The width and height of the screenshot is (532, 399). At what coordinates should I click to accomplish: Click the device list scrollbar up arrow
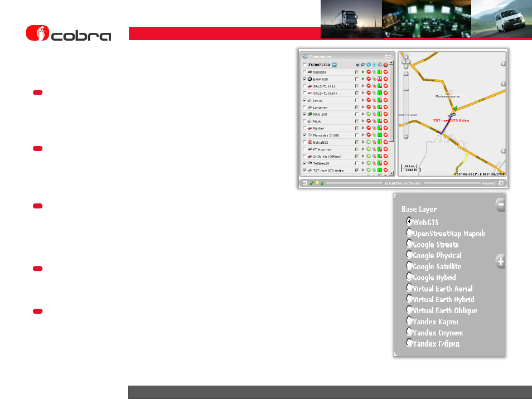tap(391, 63)
